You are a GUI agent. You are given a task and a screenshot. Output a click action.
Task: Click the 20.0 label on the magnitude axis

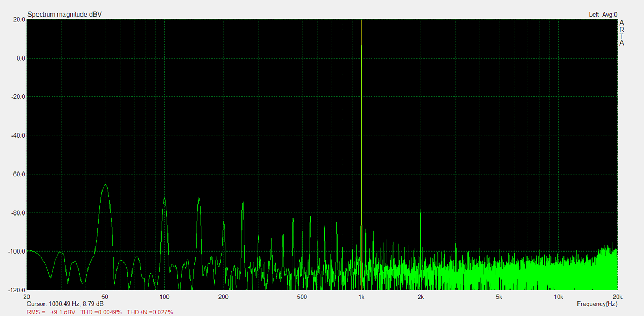[19, 19]
